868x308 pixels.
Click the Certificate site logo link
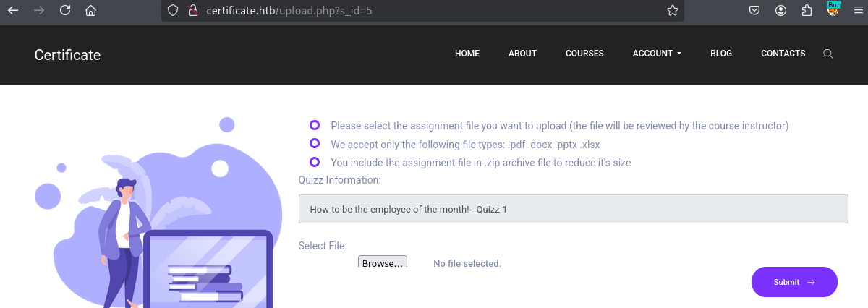pos(67,55)
